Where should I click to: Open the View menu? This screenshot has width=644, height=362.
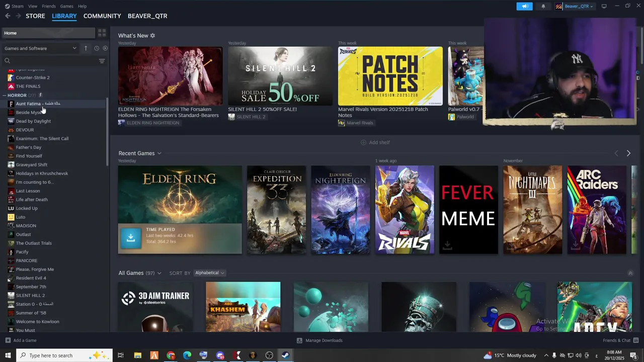click(x=33, y=6)
